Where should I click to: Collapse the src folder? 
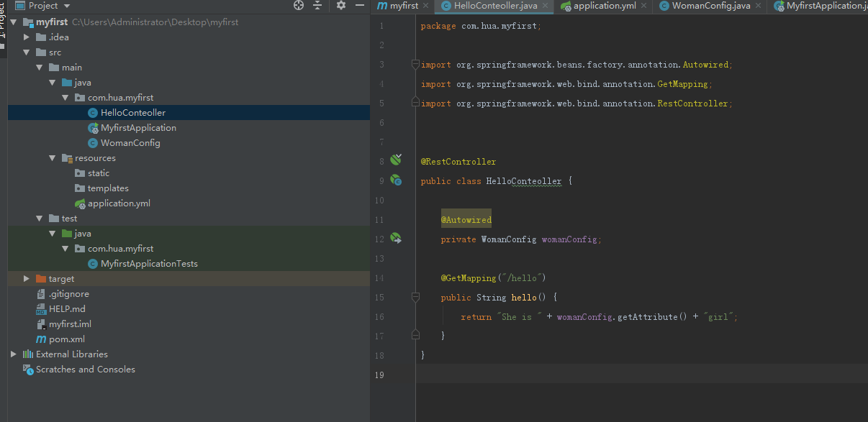click(x=27, y=52)
